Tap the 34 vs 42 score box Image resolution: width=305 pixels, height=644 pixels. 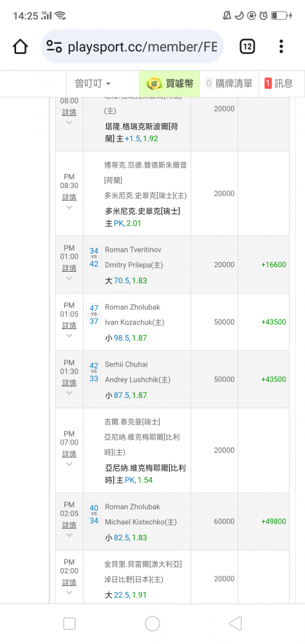tap(94, 258)
